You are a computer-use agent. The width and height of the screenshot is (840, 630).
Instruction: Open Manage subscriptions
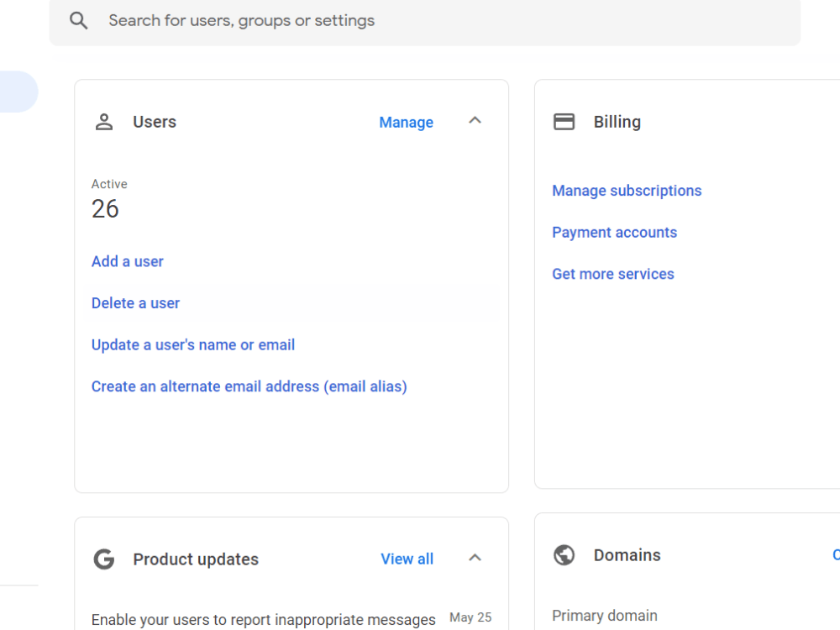click(627, 191)
